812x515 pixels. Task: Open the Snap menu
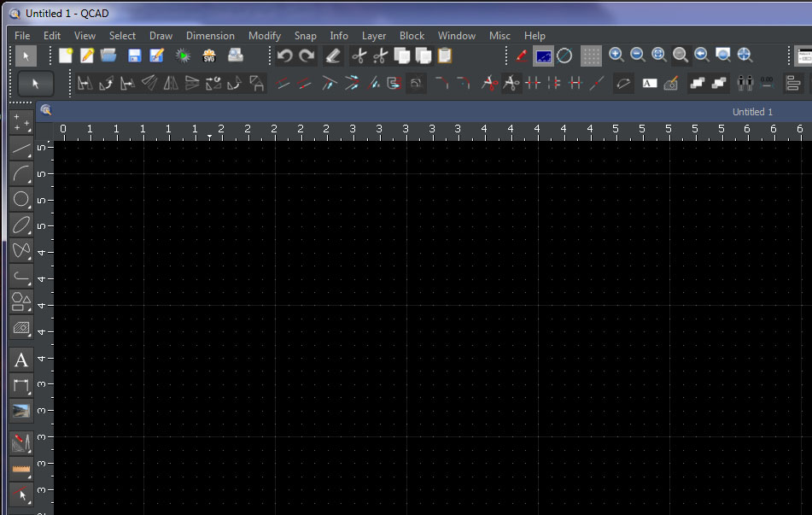(305, 36)
